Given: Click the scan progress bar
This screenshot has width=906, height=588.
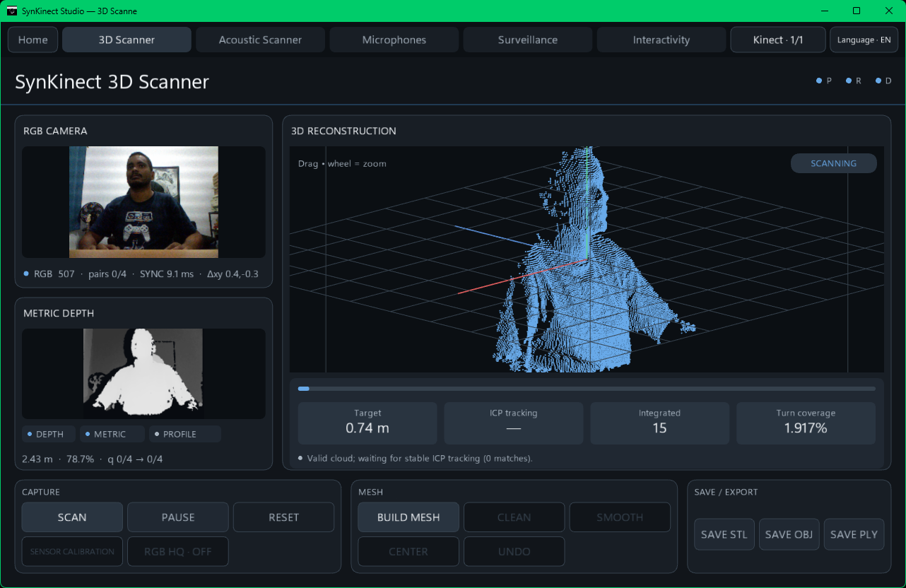Looking at the screenshot, I should point(587,388).
